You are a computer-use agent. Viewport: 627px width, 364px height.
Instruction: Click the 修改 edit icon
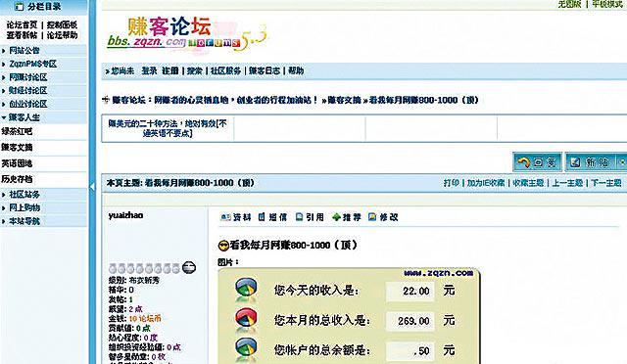[x=372, y=217]
